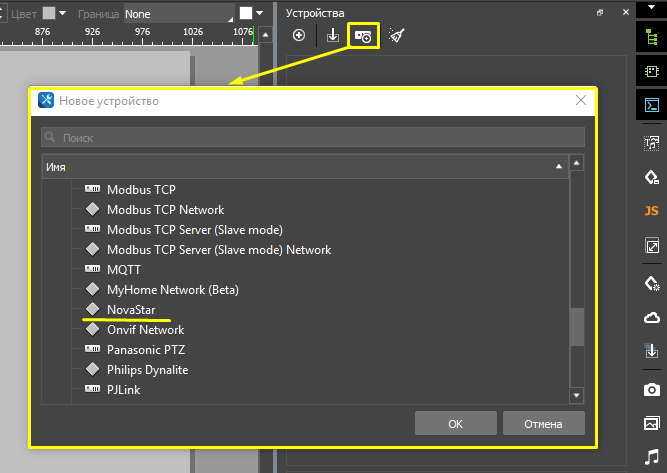This screenshot has width=667, height=473.
Task: Open the color dropdown next to Цвет
Action: (x=55, y=14)
